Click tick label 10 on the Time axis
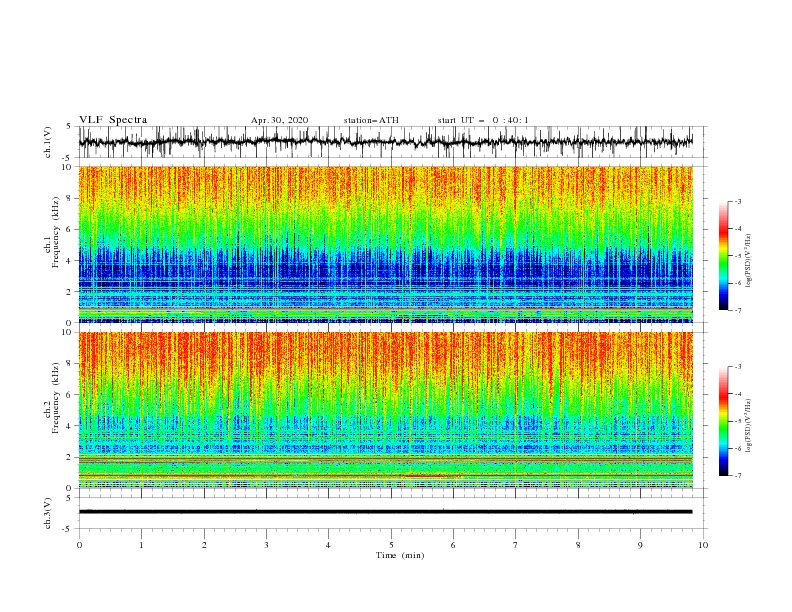Image resolution: width=792 pixels, height=612 pixels. coord(703,545)
